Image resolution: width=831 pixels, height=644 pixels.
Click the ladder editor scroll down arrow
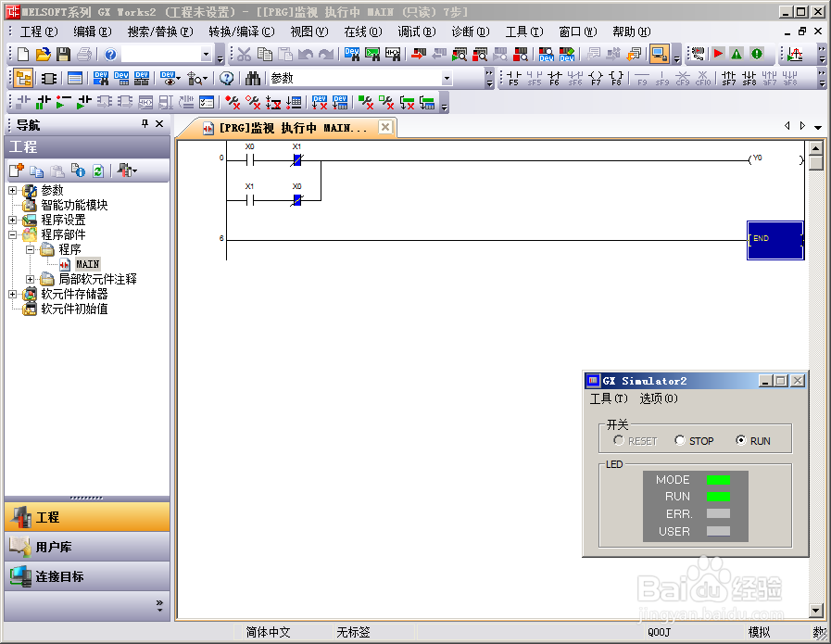click(816, 611)
